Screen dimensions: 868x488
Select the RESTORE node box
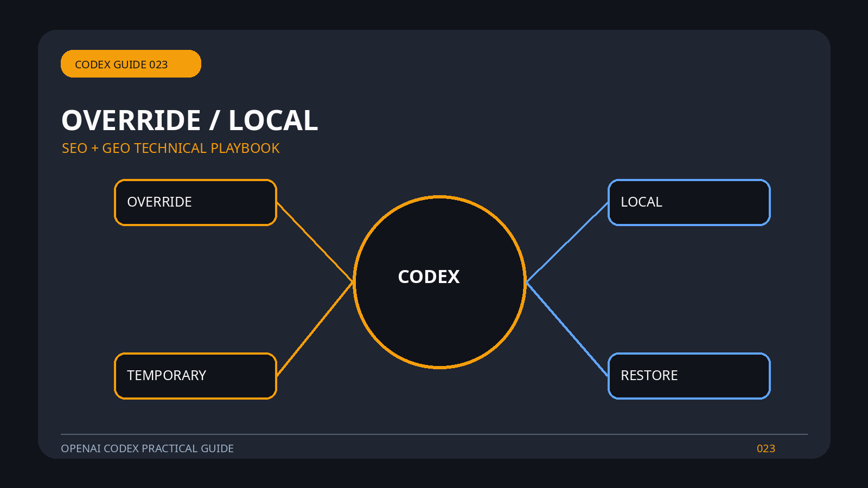coord(689,376)
